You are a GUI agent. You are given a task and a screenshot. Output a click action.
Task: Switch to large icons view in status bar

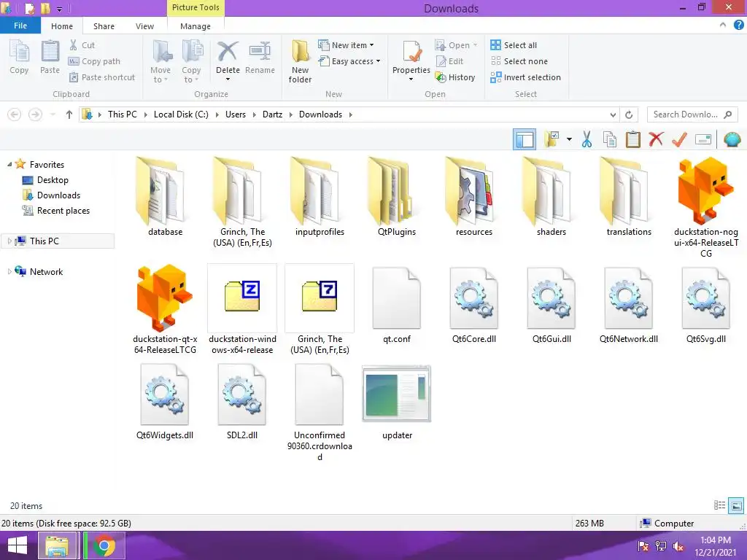tap(736, 505)
